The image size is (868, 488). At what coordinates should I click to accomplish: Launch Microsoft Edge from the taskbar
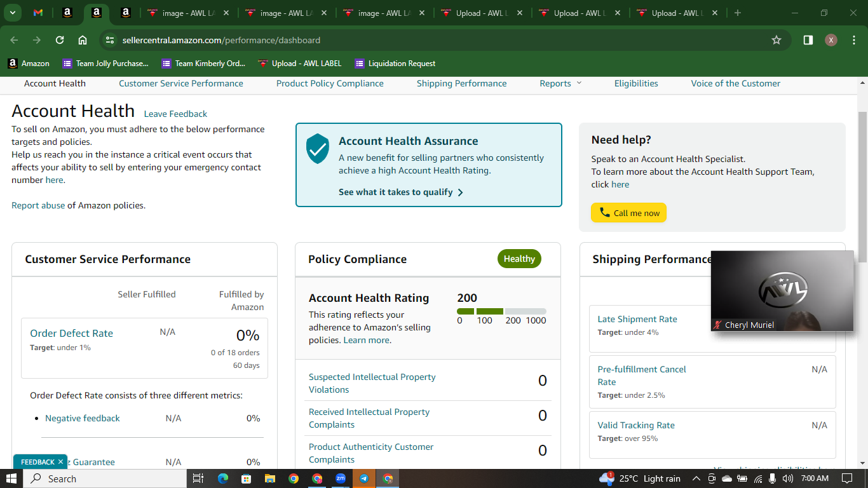222,478
